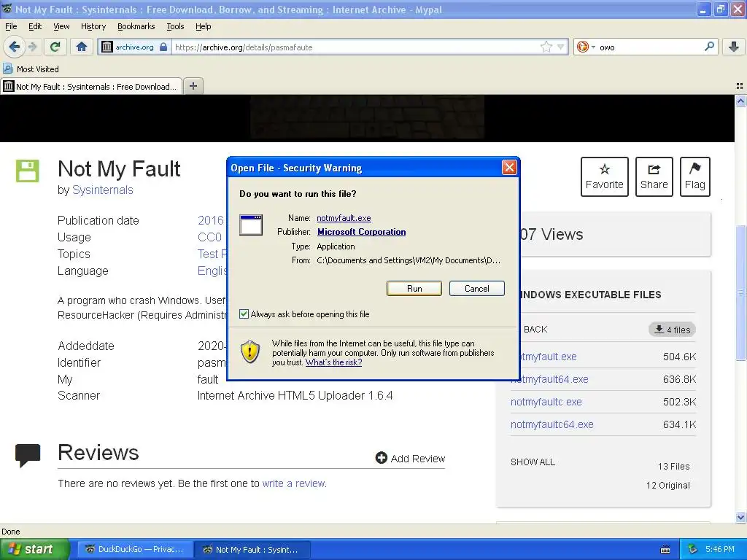Click the BACK link in downloads panel

(x=535, y=330)
